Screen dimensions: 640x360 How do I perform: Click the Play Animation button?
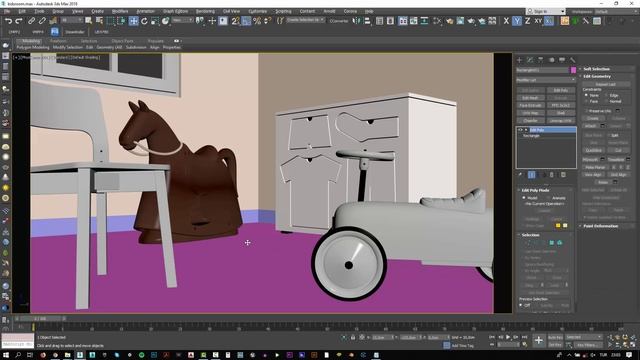tap(508, 337)
